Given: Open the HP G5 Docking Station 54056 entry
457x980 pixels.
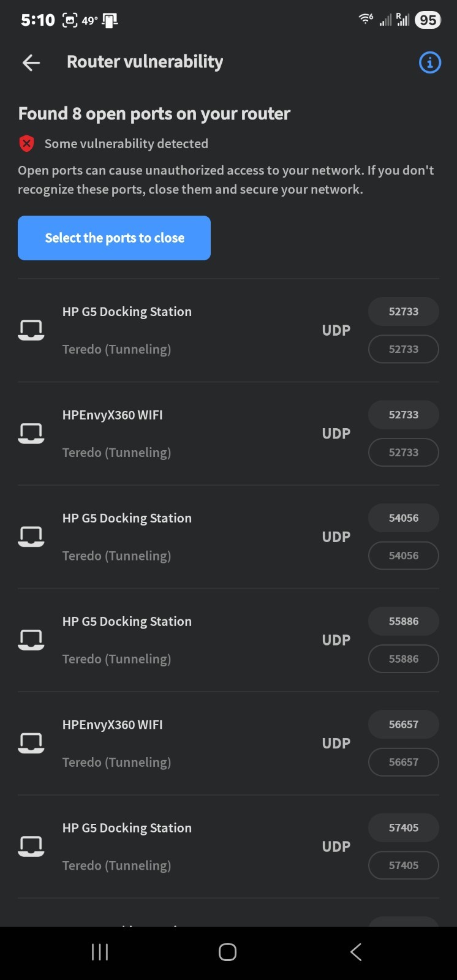Looking at the screenshot, I should [127, 519].
